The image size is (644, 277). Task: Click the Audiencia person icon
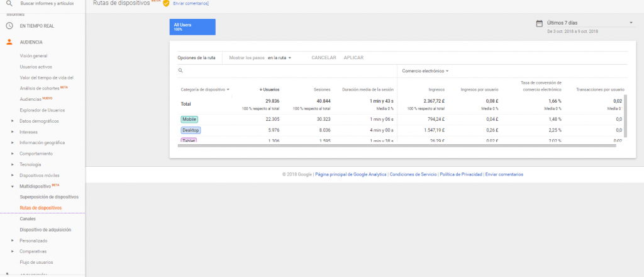pos(9,42)
